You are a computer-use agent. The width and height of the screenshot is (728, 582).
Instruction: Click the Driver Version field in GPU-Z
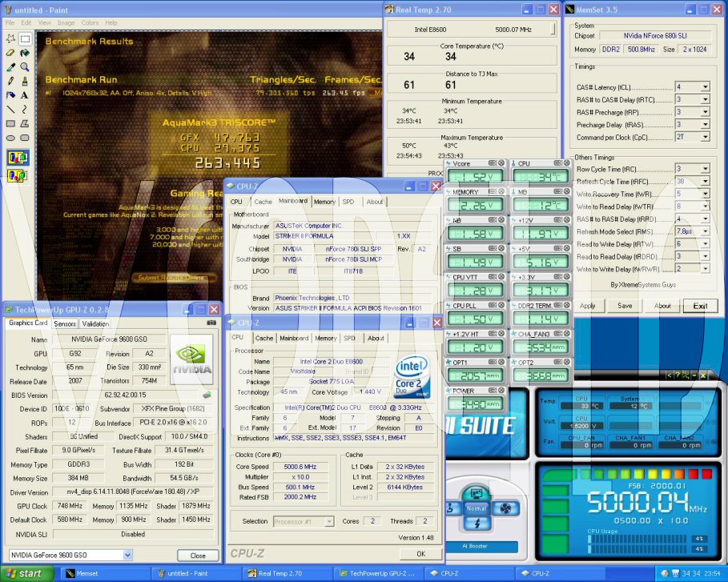point(133,492)
